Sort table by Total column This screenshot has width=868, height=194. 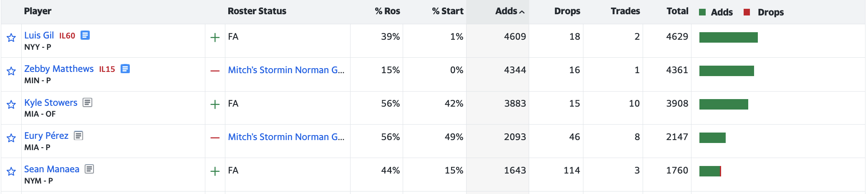[x=677, y=11]
